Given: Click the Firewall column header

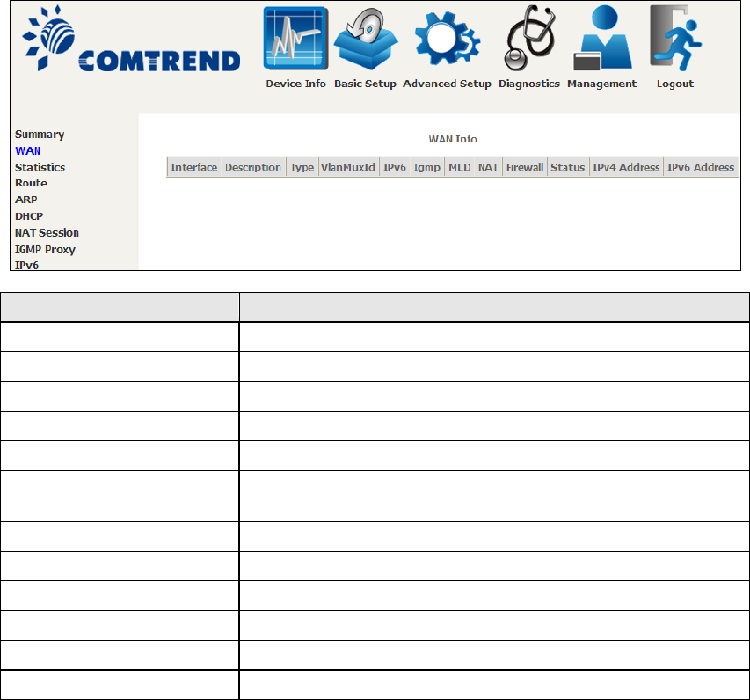Looking at the screenshot, I should [x=525, y=167].
